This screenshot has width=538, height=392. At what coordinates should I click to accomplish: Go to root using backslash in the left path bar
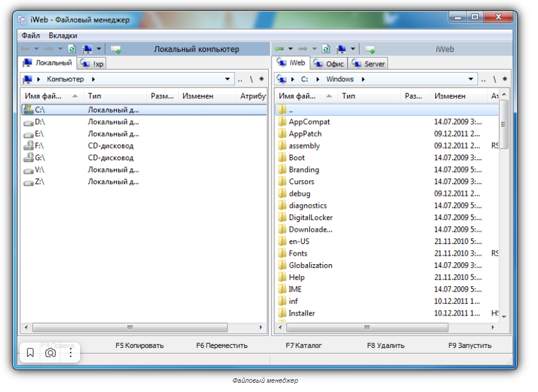[x=251, y=79]
